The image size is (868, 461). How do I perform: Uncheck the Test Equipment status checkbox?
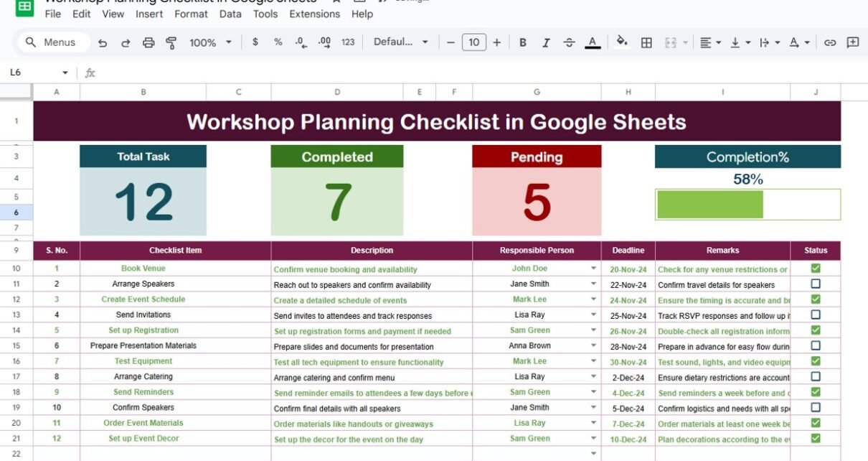tap(816, 361)
